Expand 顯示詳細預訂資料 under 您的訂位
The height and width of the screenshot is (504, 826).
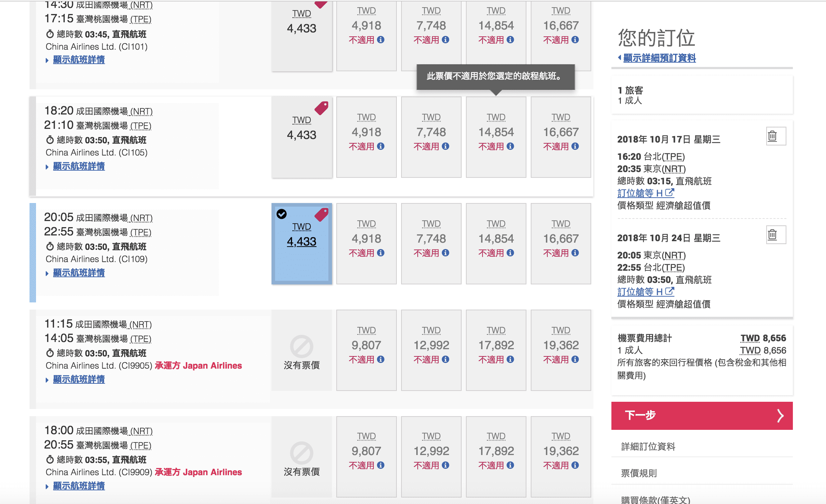pyautogui.click(x=659, y=58)
